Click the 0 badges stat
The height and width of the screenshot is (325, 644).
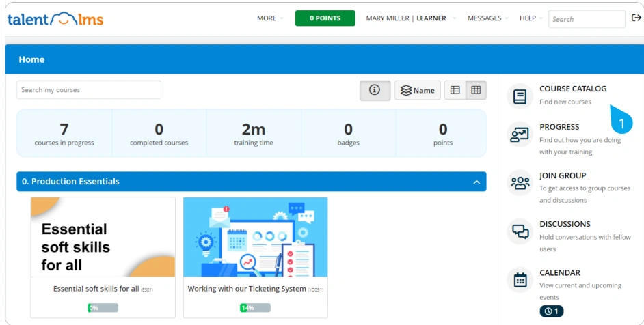coord(348,134)
